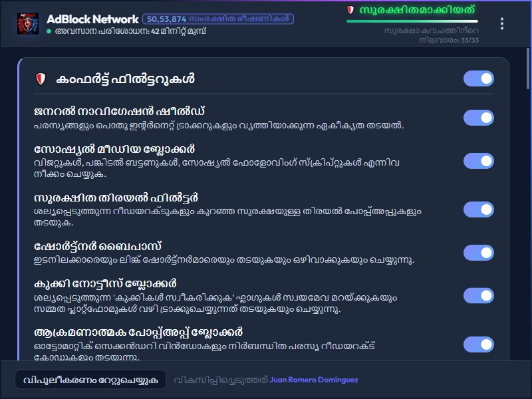Click the സോഷ്യൽ മീഡിയ ബ്ലോക്കർ title
532x399 pixels.
click(x=114, y=149)
